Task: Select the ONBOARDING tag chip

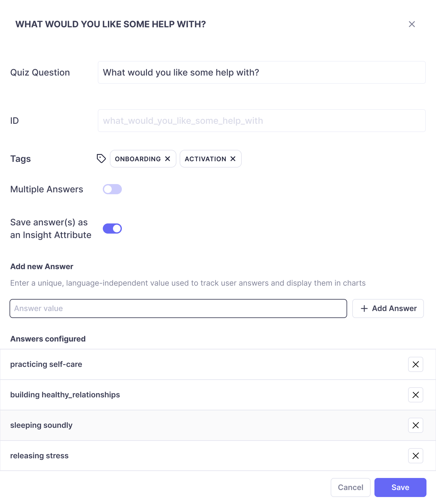Action: pyautogui.click(x=138, y=159)
